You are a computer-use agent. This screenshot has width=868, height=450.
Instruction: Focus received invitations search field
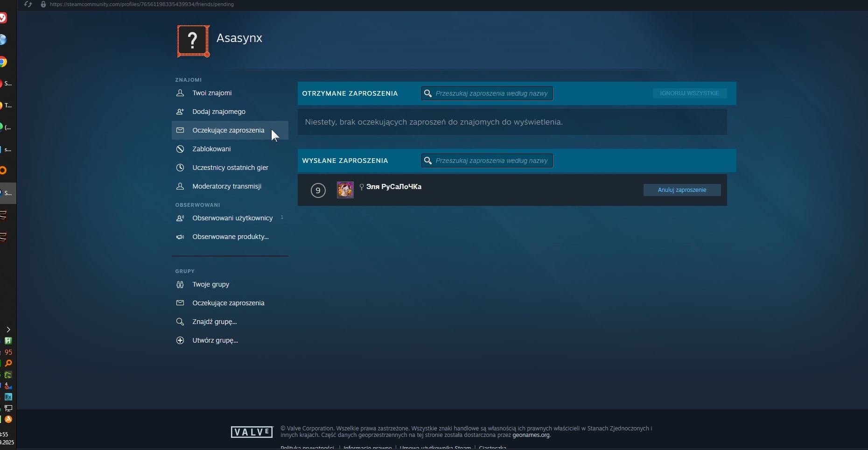pyautogui.click(x=487, y=93)
